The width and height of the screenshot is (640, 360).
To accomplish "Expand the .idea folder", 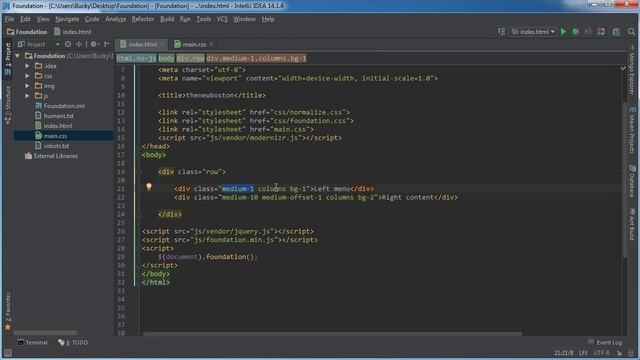I will point(27,66).
